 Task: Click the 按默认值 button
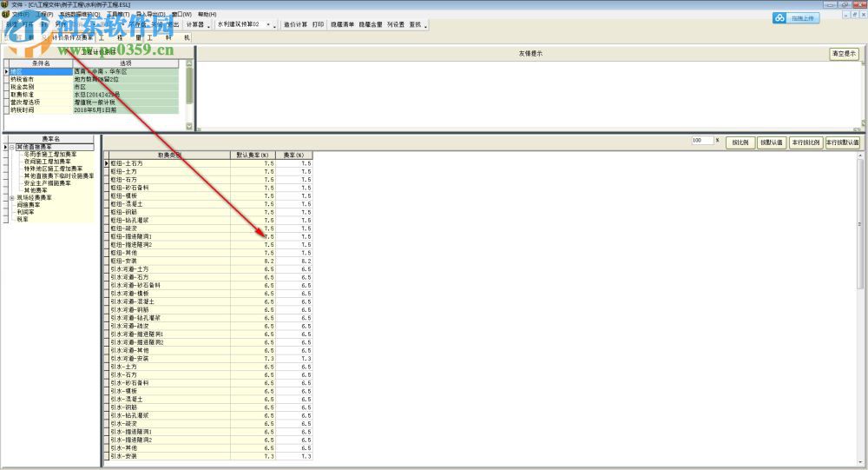pyautogui.click(x=771, y=142)
